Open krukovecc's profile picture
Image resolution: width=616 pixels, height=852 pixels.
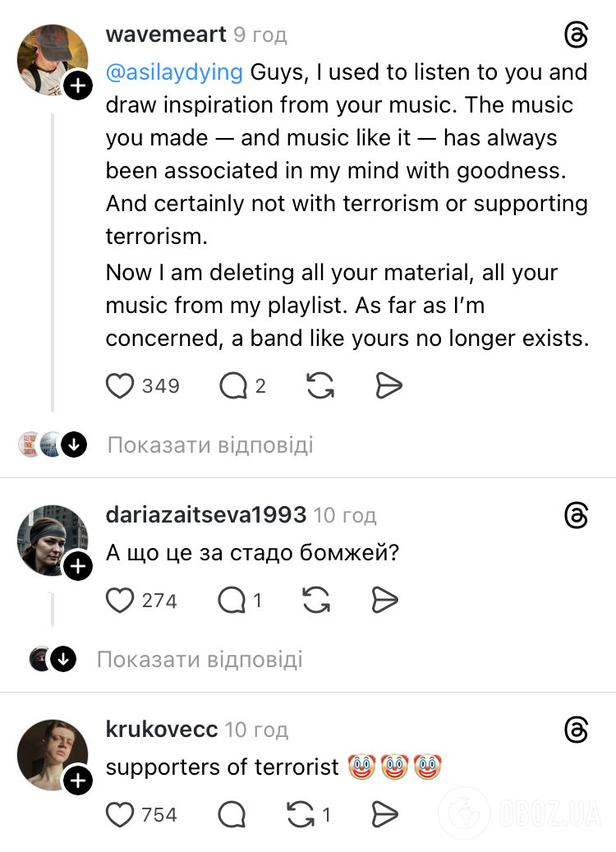pyautogui.click(x=52, y=753)
